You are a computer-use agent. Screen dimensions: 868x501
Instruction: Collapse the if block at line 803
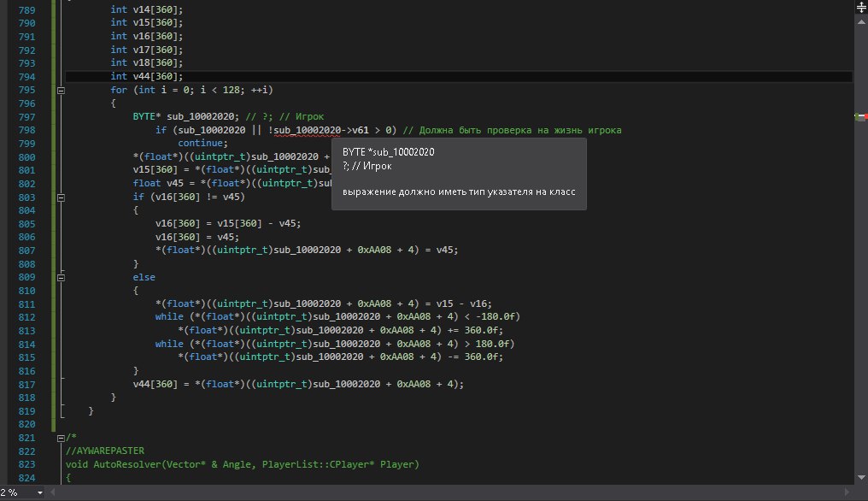(x=61, y=197)
